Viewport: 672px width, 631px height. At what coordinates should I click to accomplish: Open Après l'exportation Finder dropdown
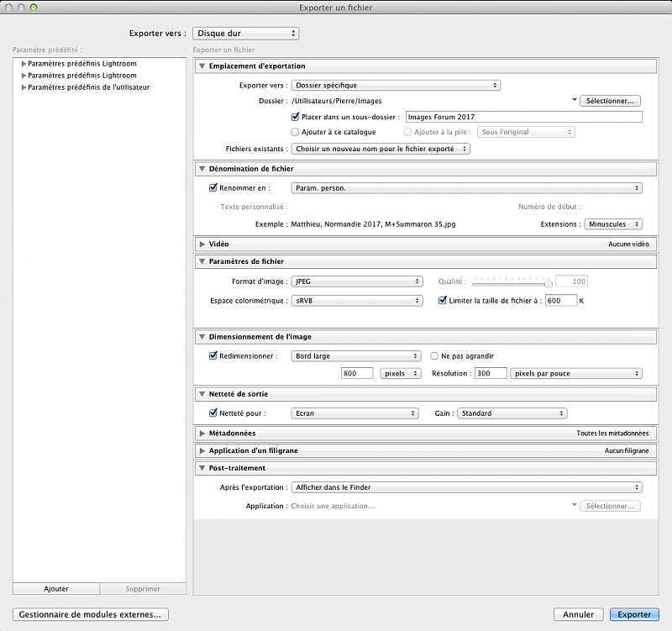point(466,487)
